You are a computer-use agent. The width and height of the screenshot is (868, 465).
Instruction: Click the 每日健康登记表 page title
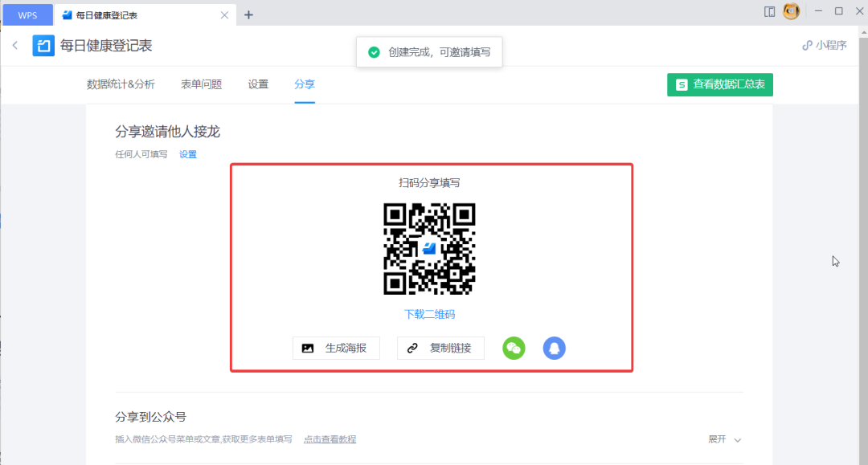coord(106,45)
